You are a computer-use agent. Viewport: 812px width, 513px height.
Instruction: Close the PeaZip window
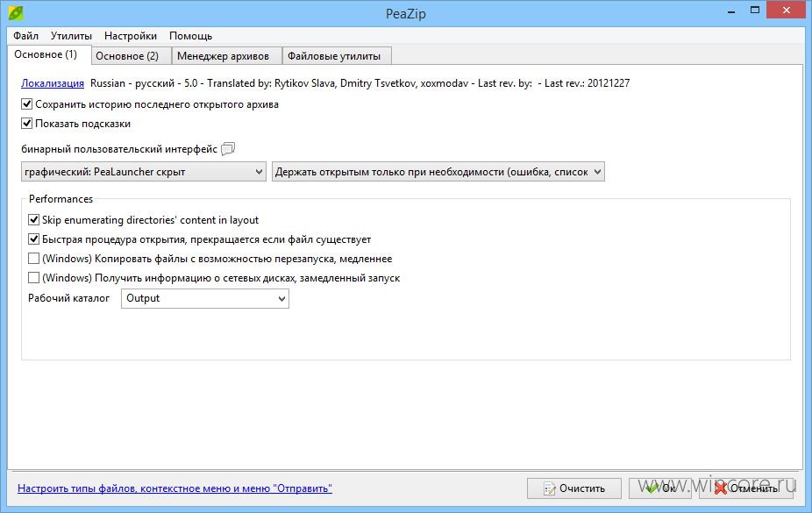[786, 11]
